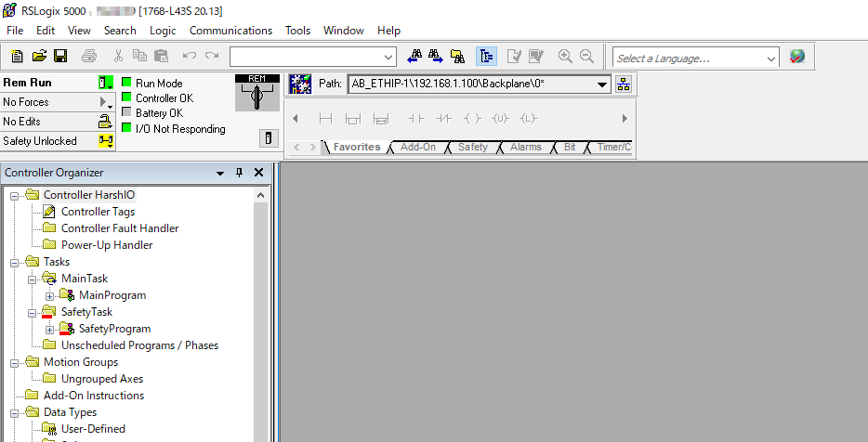Viewport: 868px width, 442px height.
Task: Open the Rem Run controller mode dropdown
Action: point(106,83)
